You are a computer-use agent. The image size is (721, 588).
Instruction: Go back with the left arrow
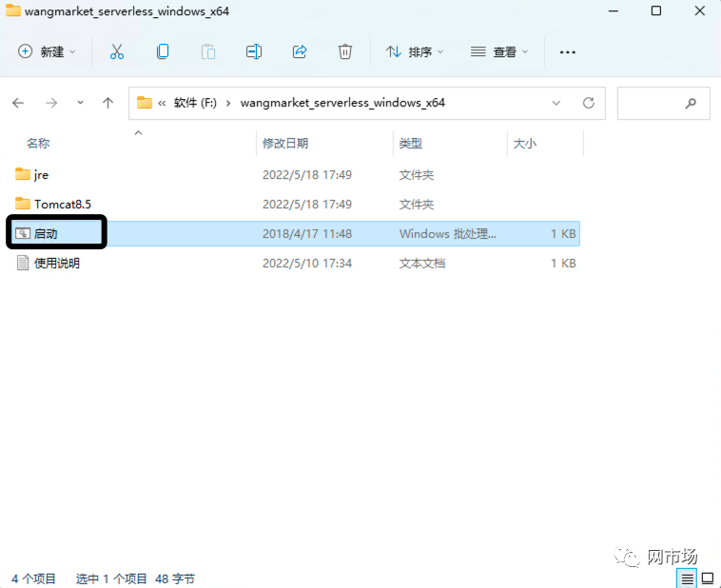pos(18,103)
